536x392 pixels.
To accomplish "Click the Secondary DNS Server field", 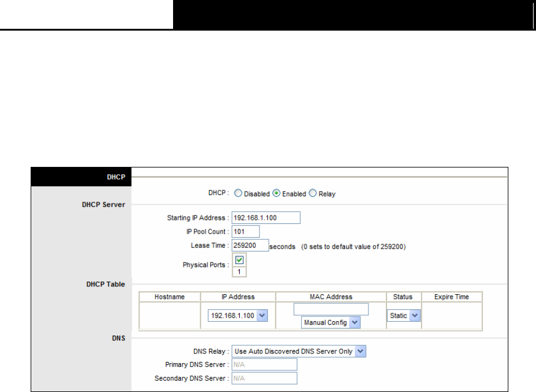I will click(x=264, y=378).
